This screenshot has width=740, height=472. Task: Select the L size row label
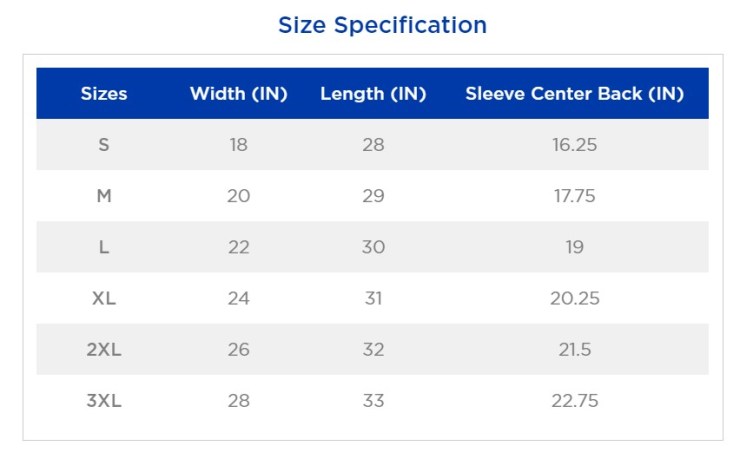104,247
